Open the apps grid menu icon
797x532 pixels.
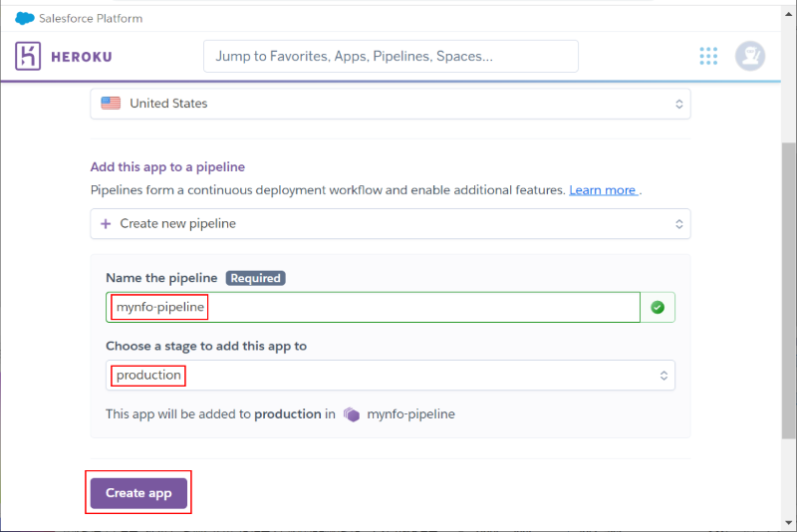tap(708, 56)
